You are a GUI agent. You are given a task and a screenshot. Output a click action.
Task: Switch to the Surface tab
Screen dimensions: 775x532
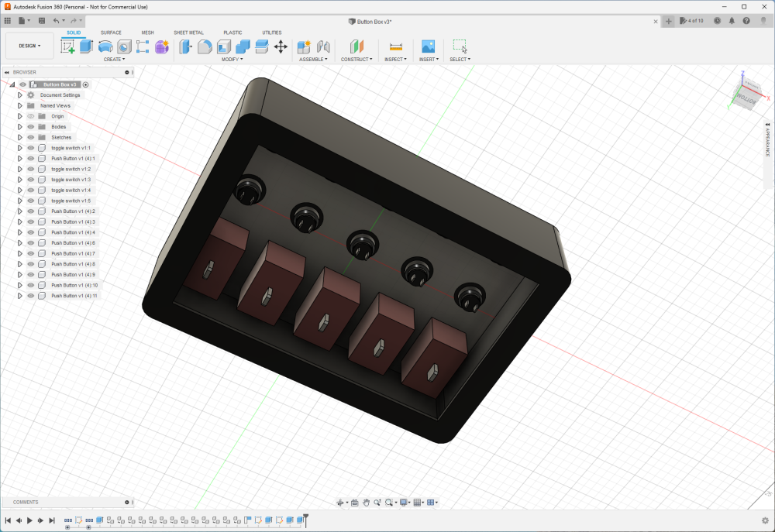pyautogui.click(x=111, y=33)
